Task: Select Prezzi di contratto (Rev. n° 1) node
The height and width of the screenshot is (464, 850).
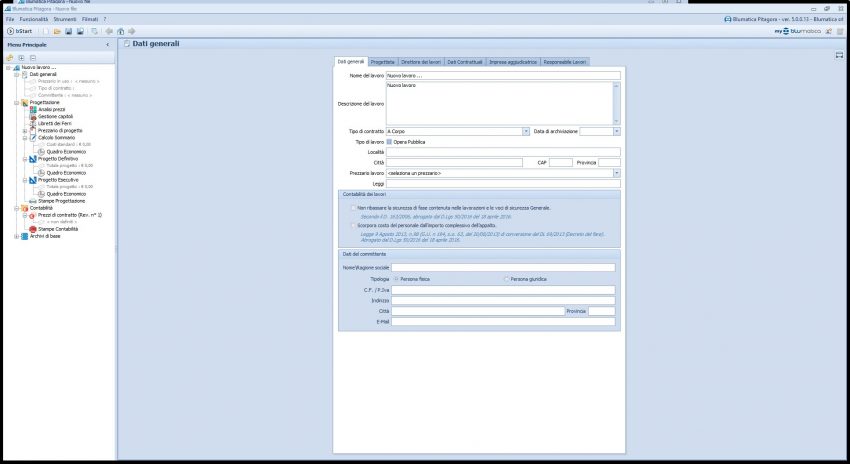Action: point(70,215)
